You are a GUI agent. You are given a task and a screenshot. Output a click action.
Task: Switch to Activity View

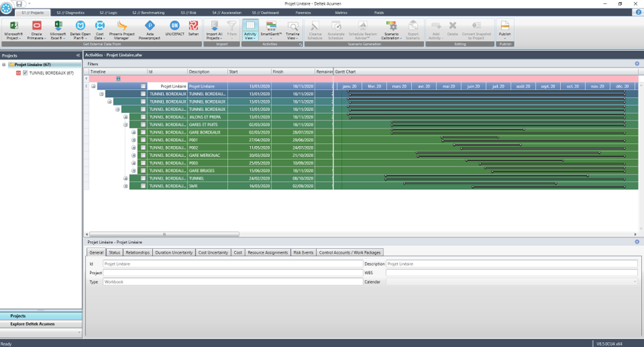(250, 30)
